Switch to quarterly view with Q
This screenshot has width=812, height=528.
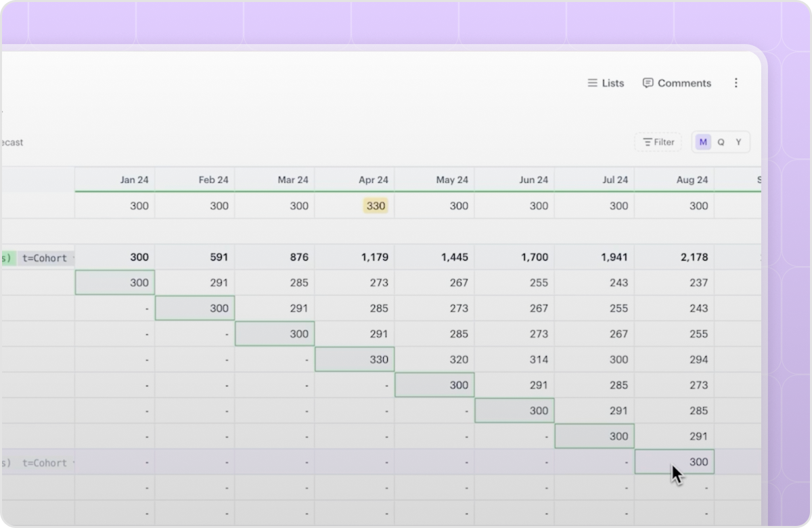[x=721, y=142]
